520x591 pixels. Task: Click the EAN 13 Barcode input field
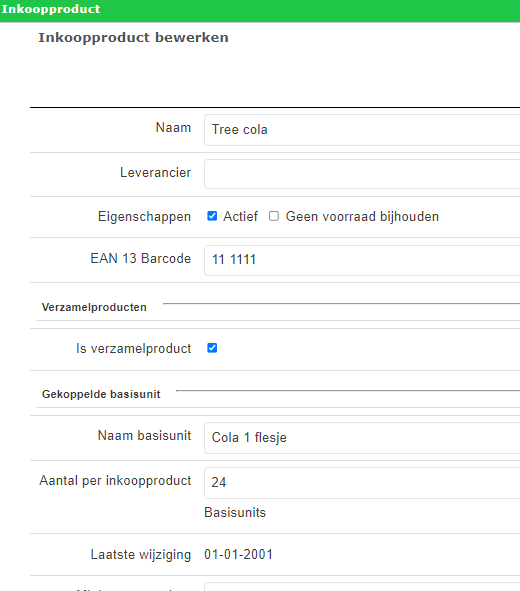click(362, 260)
